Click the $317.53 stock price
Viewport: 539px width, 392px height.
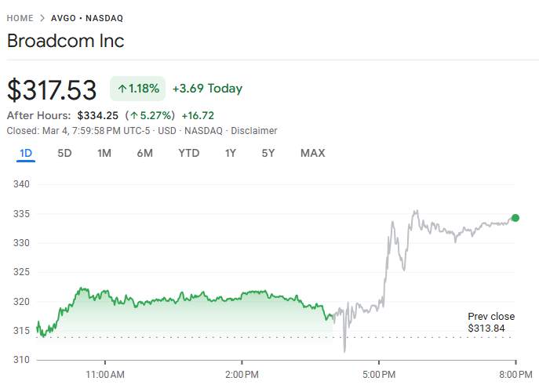click(x=52, y=89)
